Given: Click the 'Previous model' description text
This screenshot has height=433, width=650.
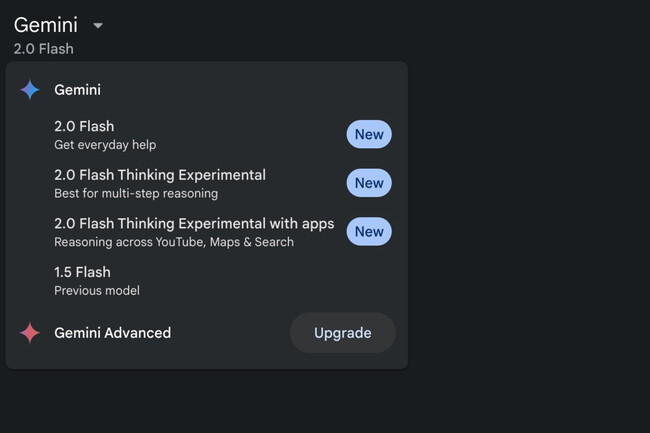Looking at the screenshot, I should coord(97,291).
